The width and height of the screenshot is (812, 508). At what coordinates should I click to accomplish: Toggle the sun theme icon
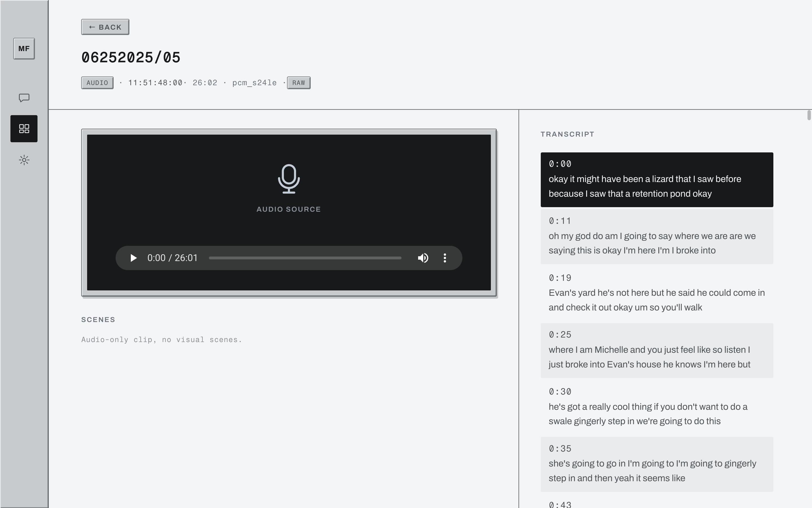[24, 160]
